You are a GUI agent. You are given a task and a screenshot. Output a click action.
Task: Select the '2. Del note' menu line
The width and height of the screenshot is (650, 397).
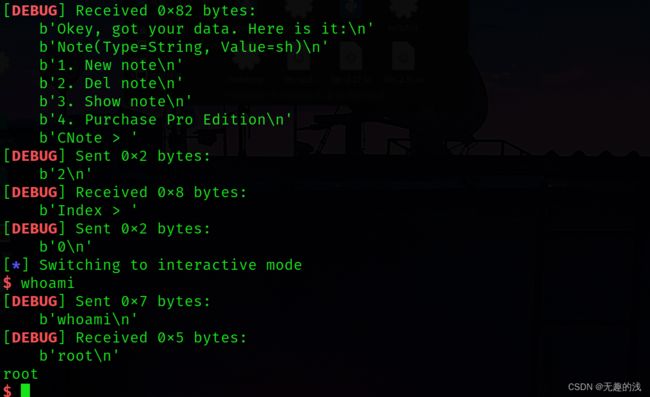(x=111, y=83)
